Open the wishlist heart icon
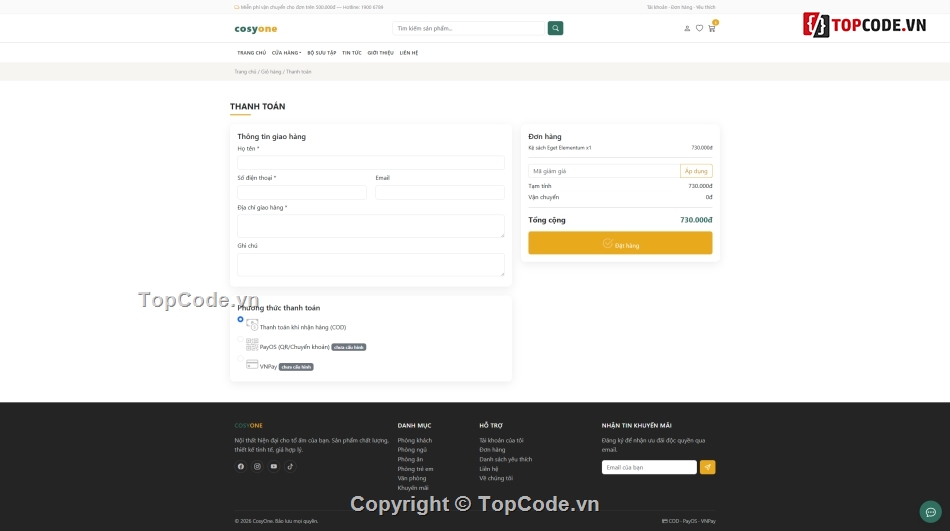Screen dimensions: 950x531 699,28
